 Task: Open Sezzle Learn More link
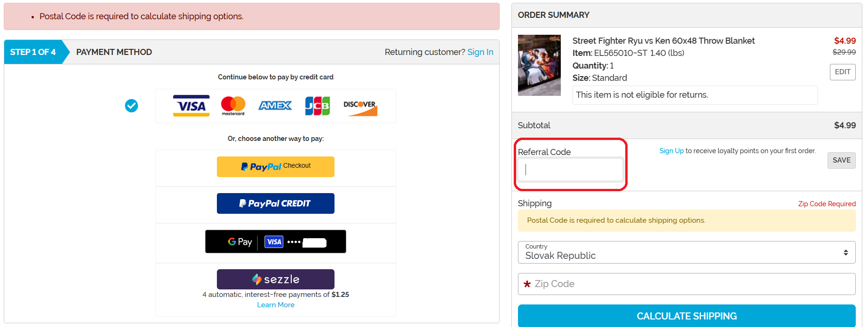point(276,305)
